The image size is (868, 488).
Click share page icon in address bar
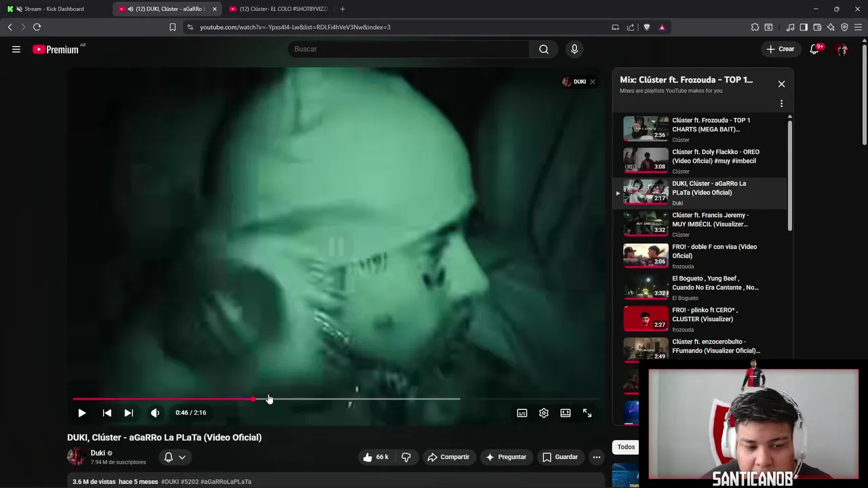tap(631, 27)
